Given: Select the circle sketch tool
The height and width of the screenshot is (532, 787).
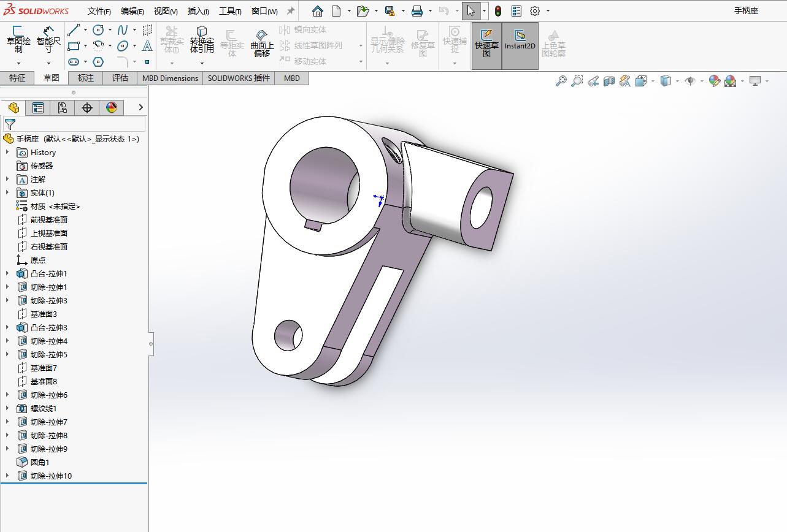Looking at the screenshot, I should point(98,29).
